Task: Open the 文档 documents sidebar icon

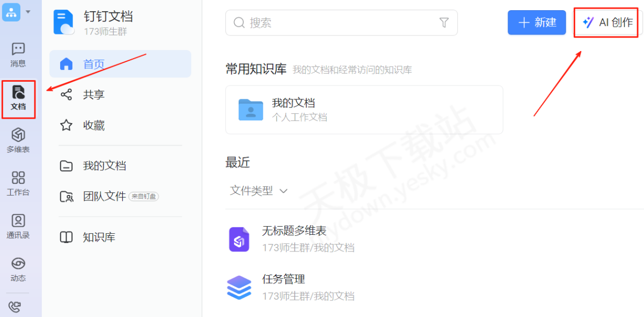Action: [x=18, y=99]
